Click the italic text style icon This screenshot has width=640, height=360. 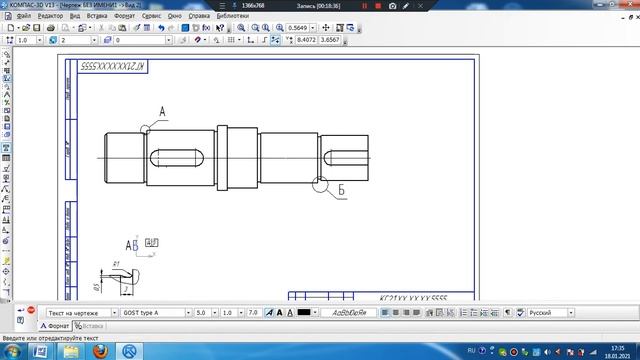tap(269, 313)
